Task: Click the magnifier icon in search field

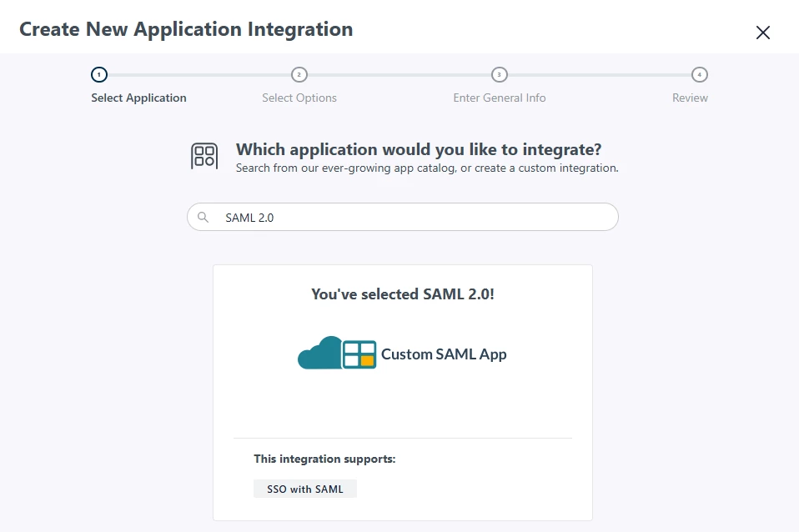Action: point(203,217)
